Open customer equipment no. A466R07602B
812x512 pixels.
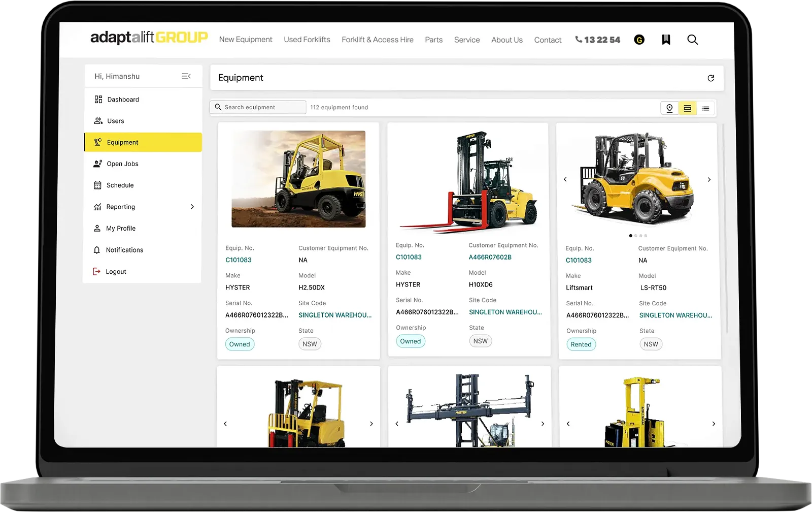pyautogui.click(x=490, y=257)
